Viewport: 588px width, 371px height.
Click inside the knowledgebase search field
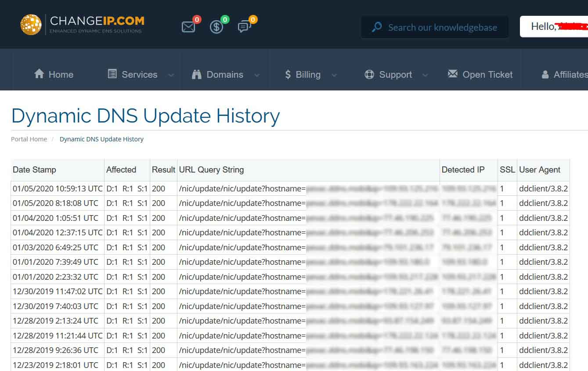[439, 27]
